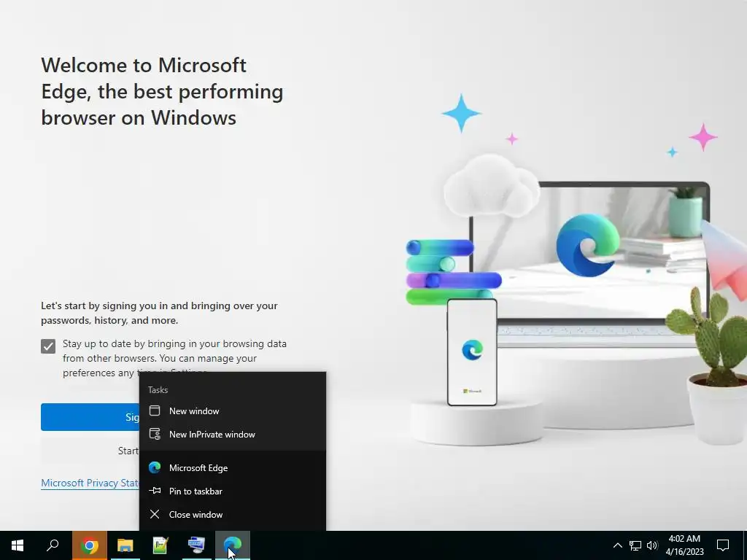Open New InPrivate window from jump list

pos(233,435)
